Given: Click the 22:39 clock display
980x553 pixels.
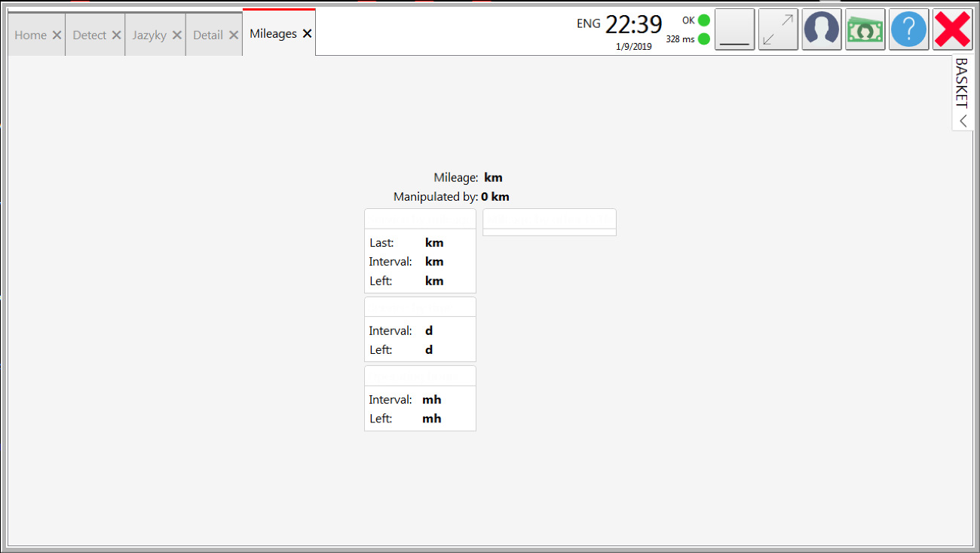Looking at the screenshot, I should pyautogui.click(x=633, y=25).
